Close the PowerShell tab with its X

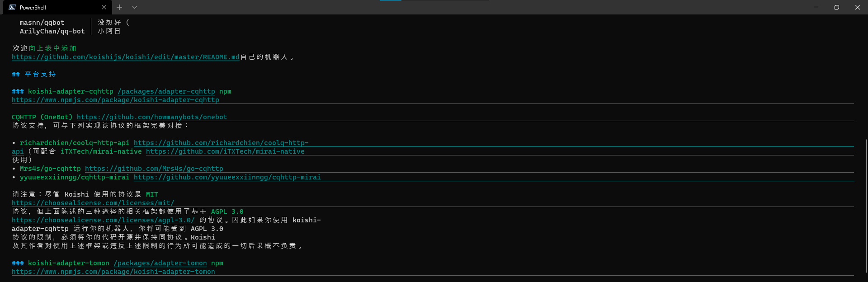[104, 7]
